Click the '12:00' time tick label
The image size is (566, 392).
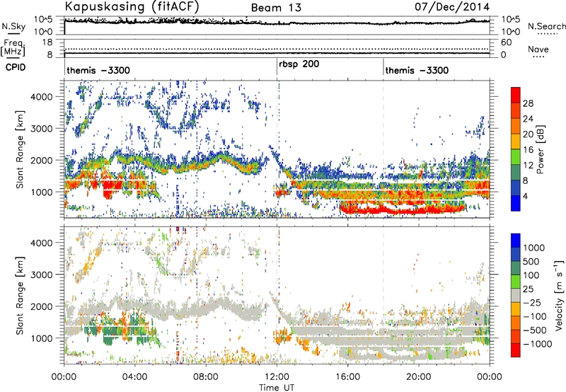click(x=277, y=376)
